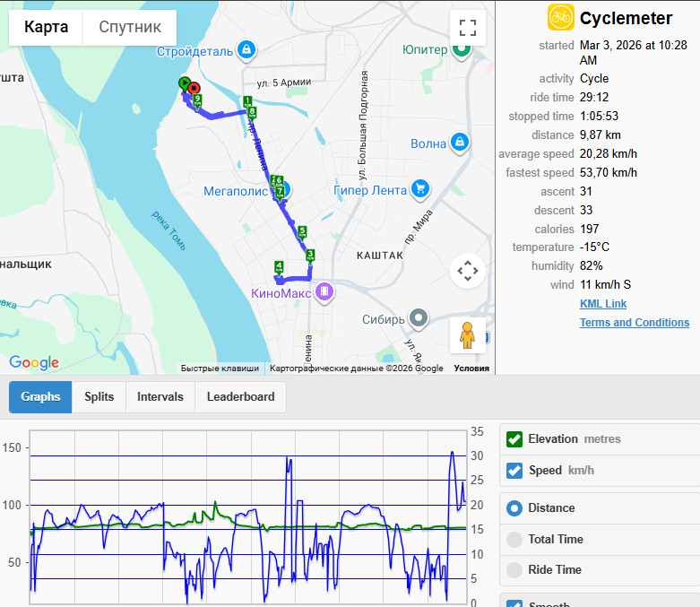Viewport: 700px width, 607px height.
Task: Open the Intervals tab
Action: (160, 396)
